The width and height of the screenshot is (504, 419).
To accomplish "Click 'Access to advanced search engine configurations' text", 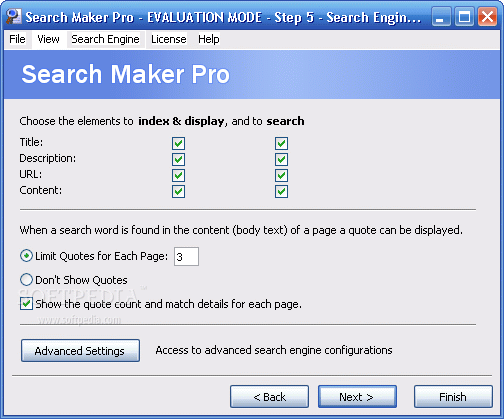I will point(274,350).
